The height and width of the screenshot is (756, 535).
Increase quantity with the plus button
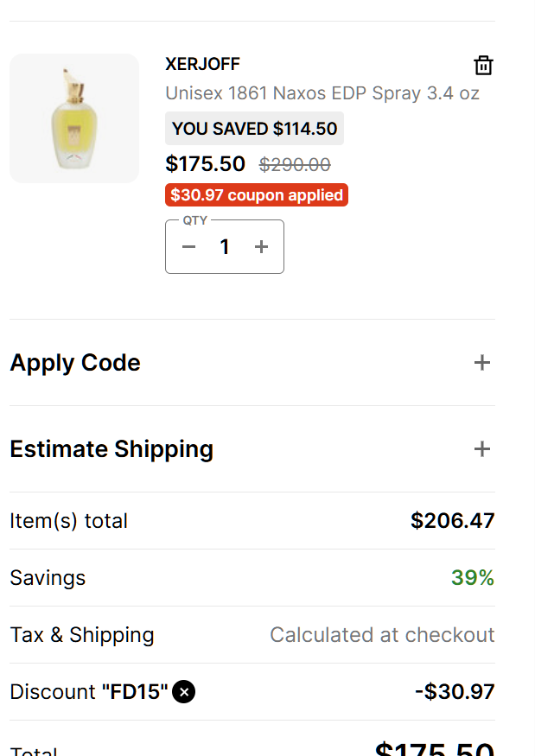click(262, 247)
